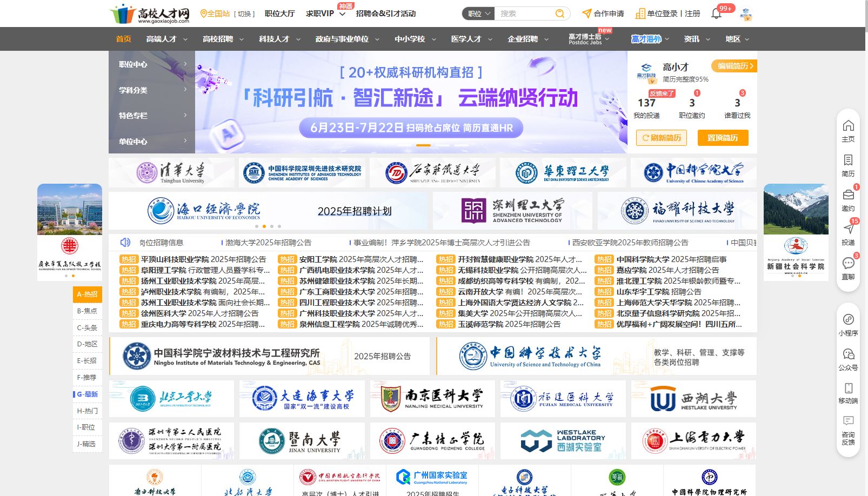868x496 pixels.
Task: Click 切换 site switch link
Action: tap(244, 14)
